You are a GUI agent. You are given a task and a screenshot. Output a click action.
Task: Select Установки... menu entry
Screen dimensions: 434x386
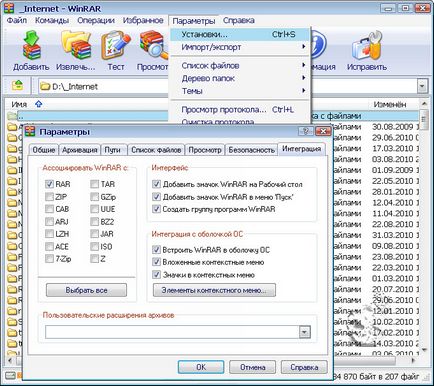pyautogui.click(x=240, y=34)
